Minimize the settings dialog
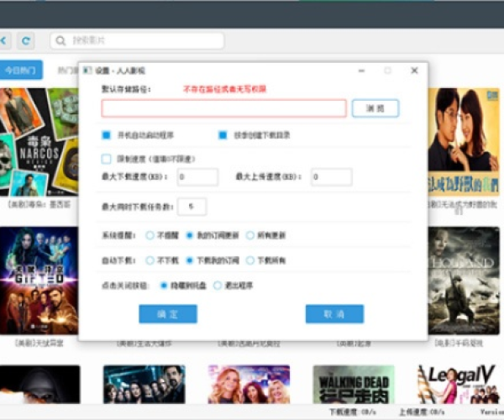 361,71
